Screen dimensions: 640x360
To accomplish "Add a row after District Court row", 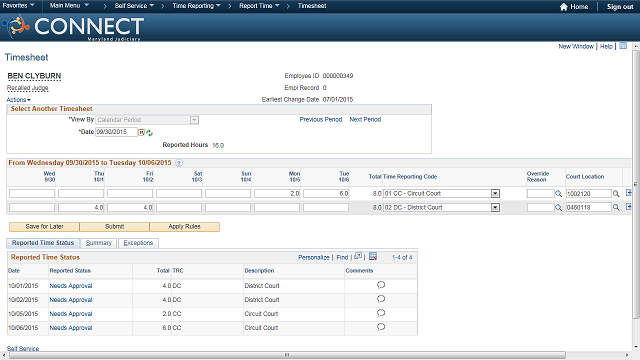I will (x=629, y=207).
